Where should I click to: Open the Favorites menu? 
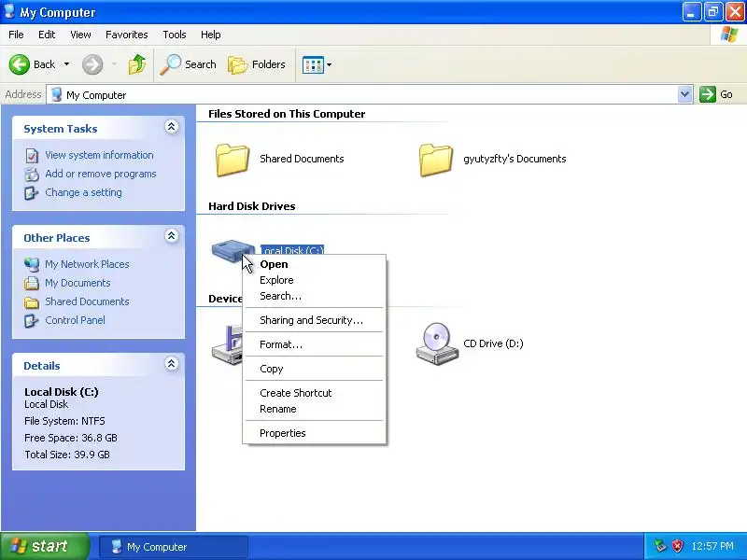tap(127, 35)
